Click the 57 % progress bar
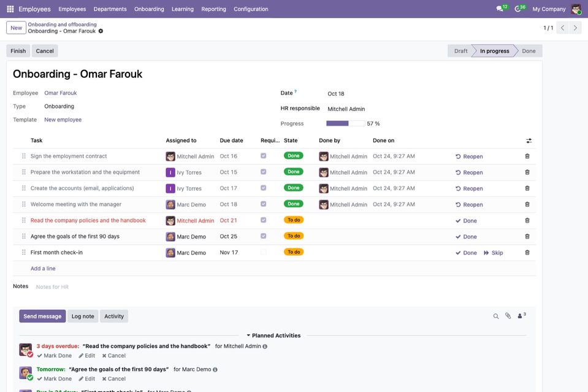The height and width of the screenshot is (392, 588). [x=345, y=123]
